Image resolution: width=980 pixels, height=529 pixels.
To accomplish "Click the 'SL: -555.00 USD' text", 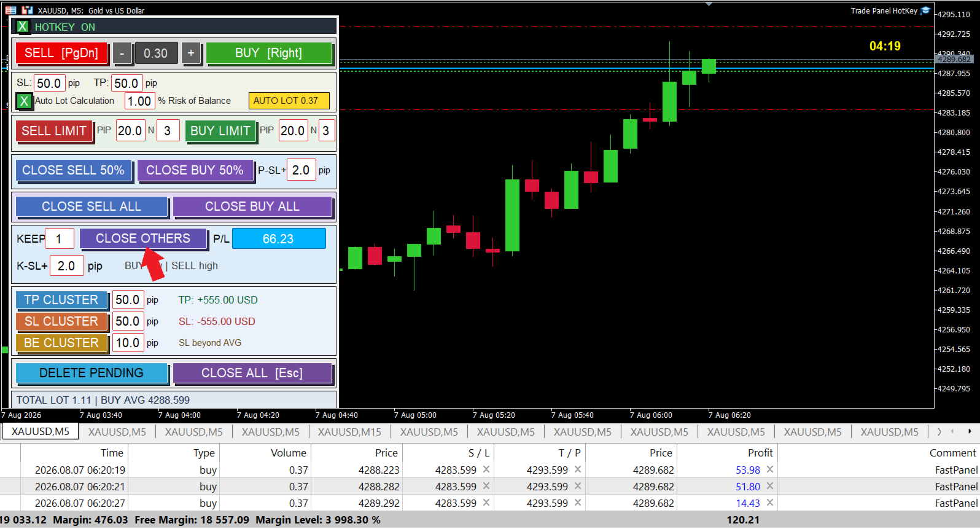I will coord(217,321).
